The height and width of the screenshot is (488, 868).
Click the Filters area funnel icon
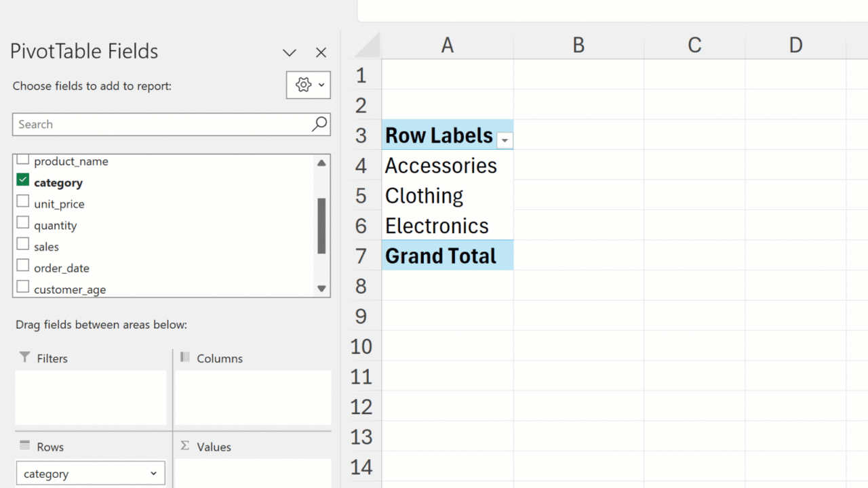click(x=25, y=357)
